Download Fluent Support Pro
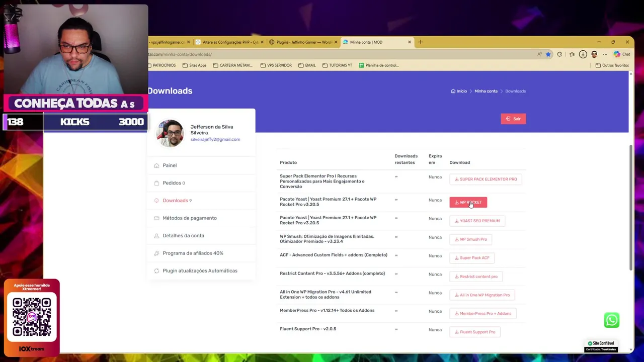Image resolution: width=644 pixels, height=362 pixels. (x=474, y=332)
